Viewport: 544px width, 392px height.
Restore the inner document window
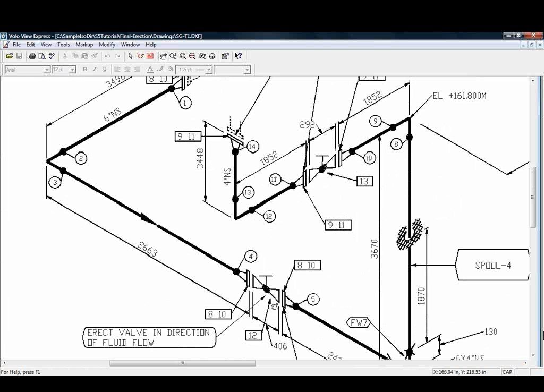click(x=531, y=45)
